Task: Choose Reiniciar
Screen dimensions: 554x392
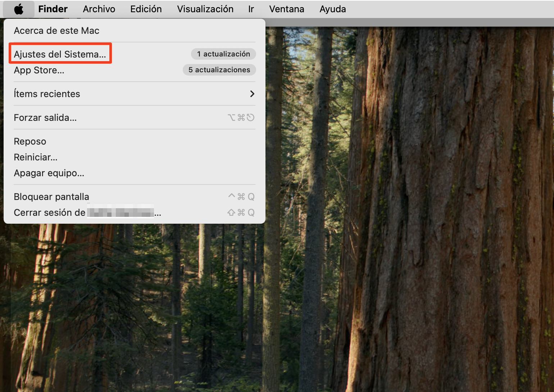Action: pos(35,157)
